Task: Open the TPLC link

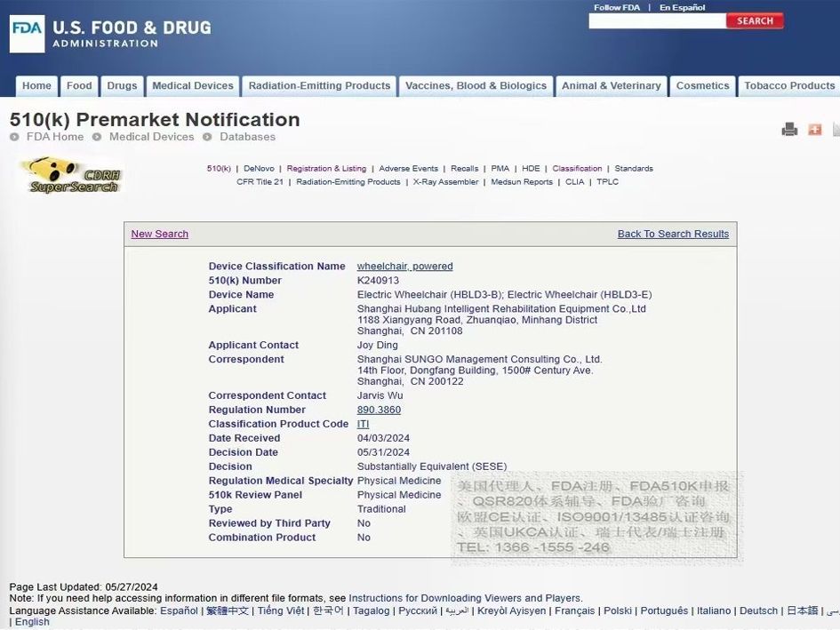Action: click(607, 181)
